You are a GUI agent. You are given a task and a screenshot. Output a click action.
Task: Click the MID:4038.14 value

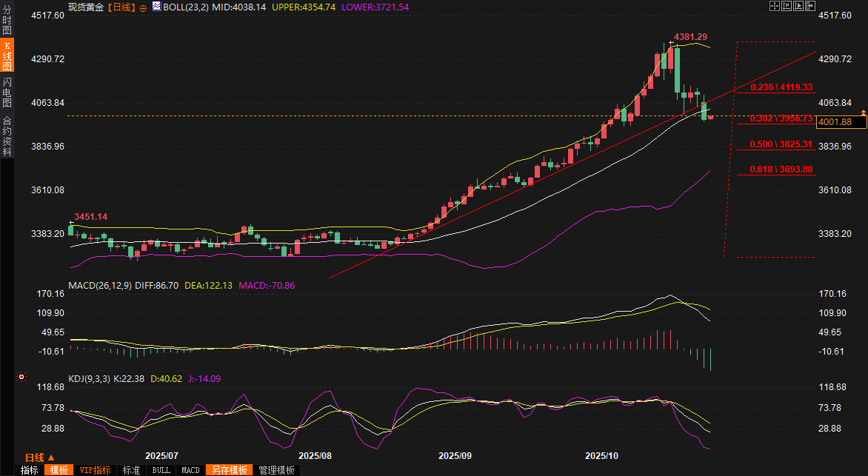tap(238, 7)
